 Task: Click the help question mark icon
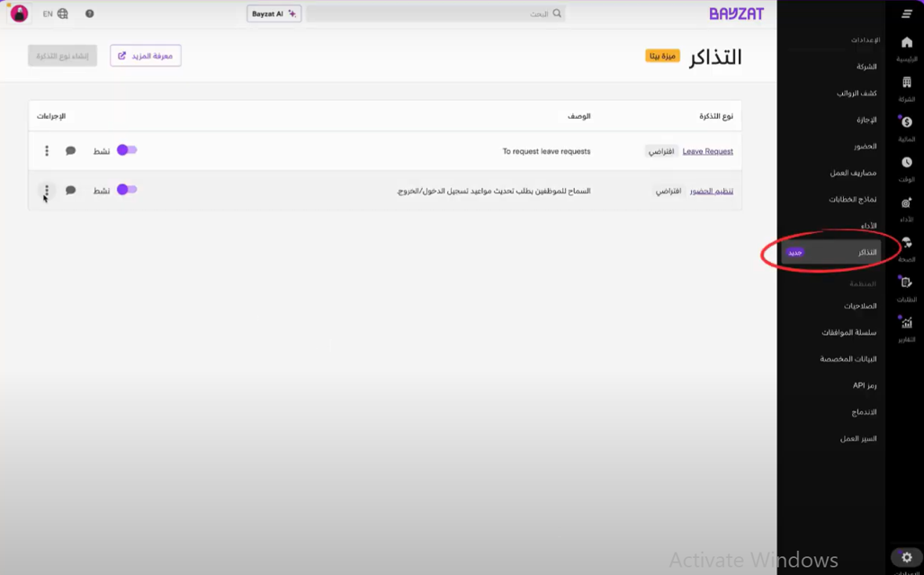point(89,14)
